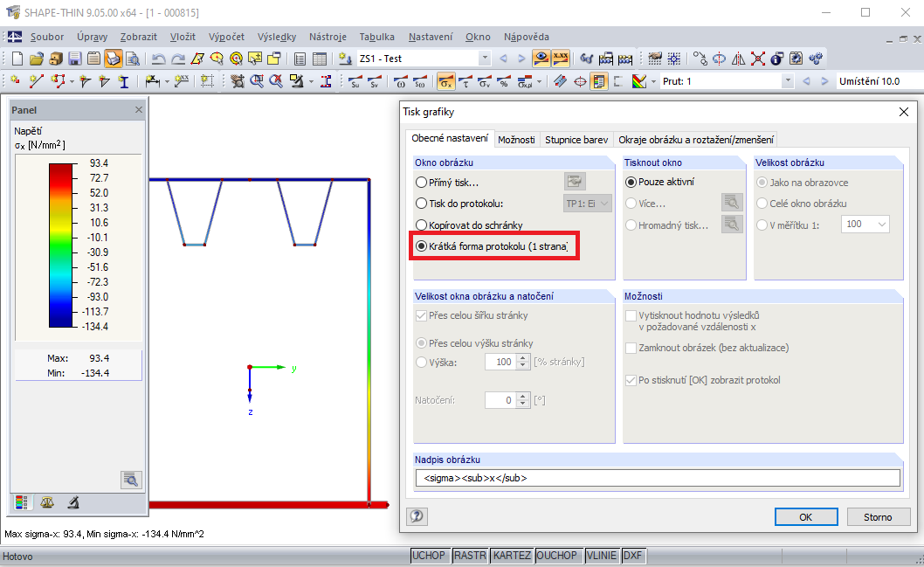Click the Nadpis obrázku text field
924x567 pixels.
tap(658, 478)
